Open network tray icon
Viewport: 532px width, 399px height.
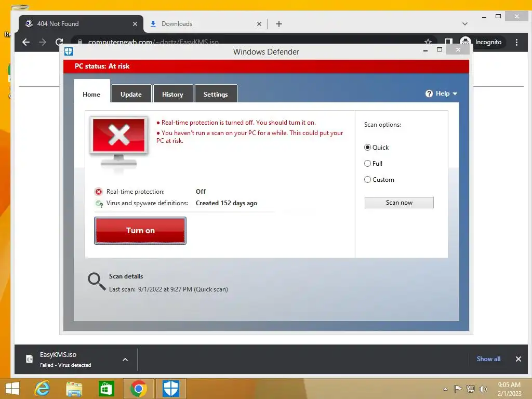tap(471, 389)
